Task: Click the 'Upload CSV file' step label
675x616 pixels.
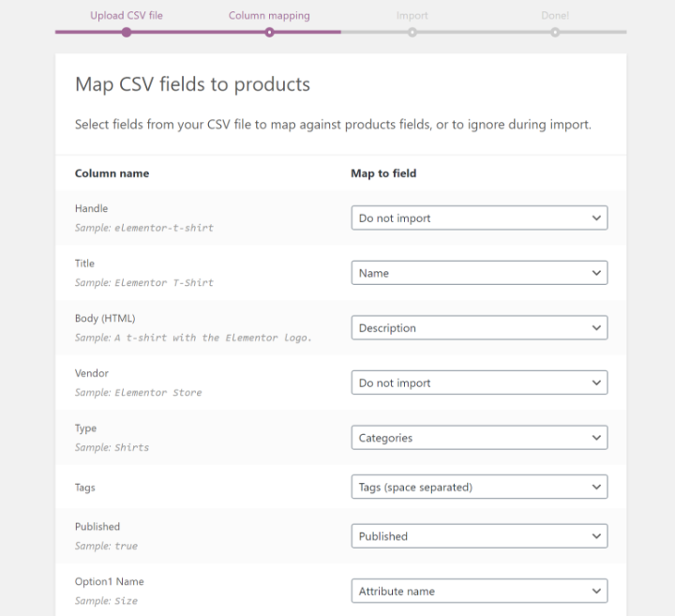Action: pyautogui.click(x=126, y=16)
